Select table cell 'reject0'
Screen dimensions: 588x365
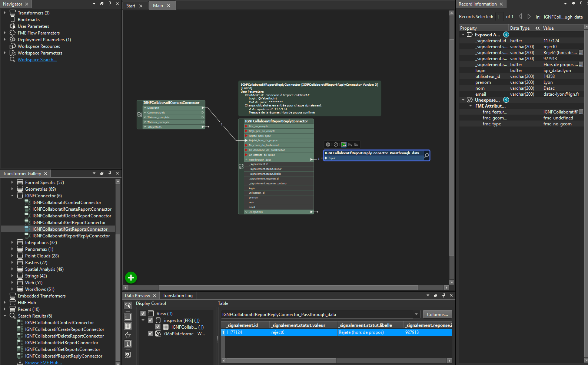[303, 332]
